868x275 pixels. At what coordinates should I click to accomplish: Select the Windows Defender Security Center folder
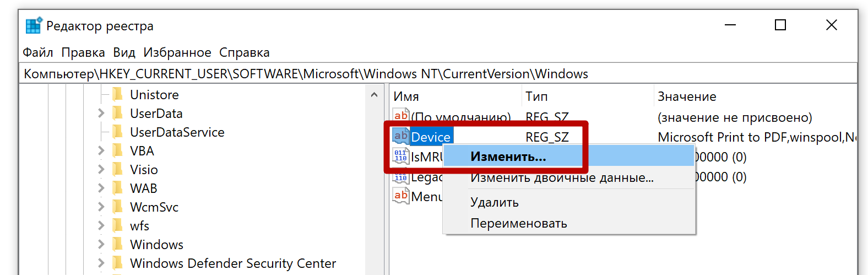click(232, 263)
